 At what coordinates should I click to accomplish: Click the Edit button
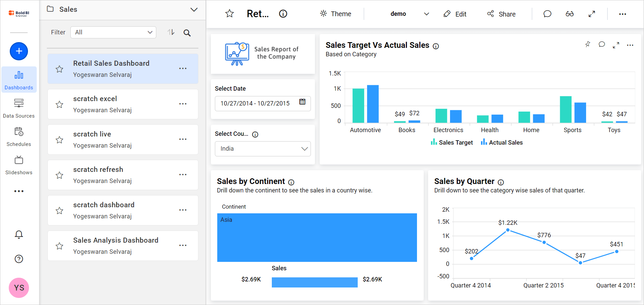455,14
